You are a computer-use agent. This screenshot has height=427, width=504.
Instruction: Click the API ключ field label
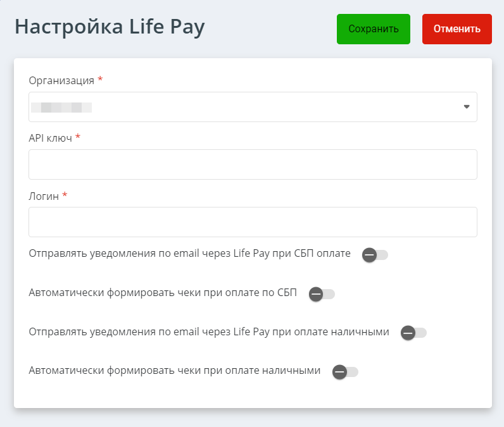click(x=51, y=138)
